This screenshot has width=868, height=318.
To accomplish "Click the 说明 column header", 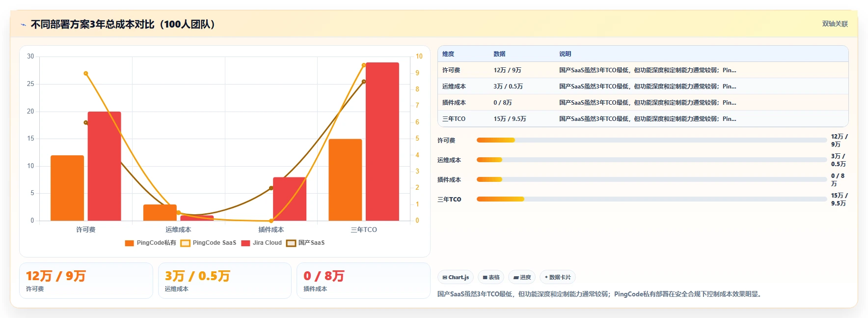I will tap(565, 54).
